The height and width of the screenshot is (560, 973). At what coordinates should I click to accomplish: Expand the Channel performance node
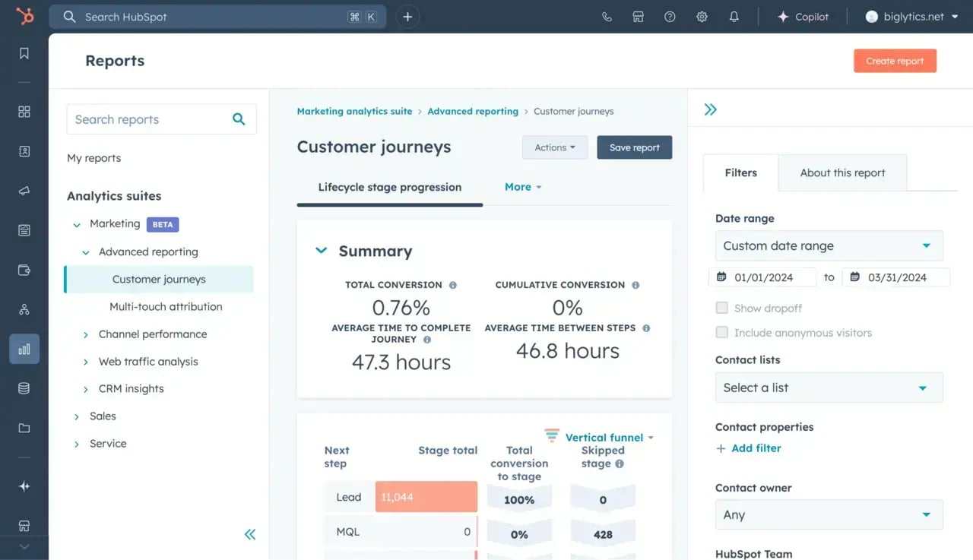[x=86, y=334]
